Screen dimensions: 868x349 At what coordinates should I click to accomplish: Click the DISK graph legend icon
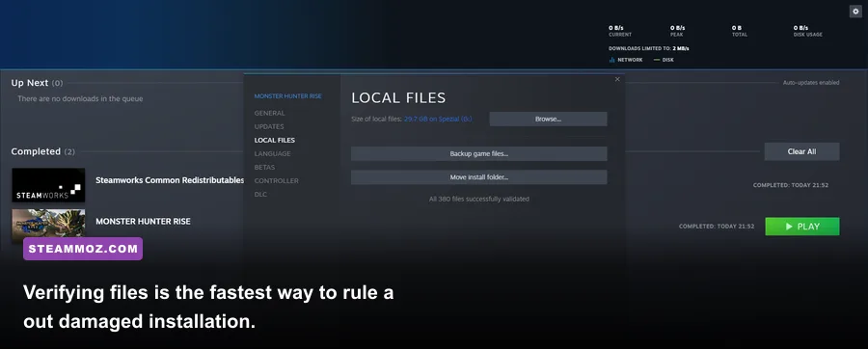(657, 60)
